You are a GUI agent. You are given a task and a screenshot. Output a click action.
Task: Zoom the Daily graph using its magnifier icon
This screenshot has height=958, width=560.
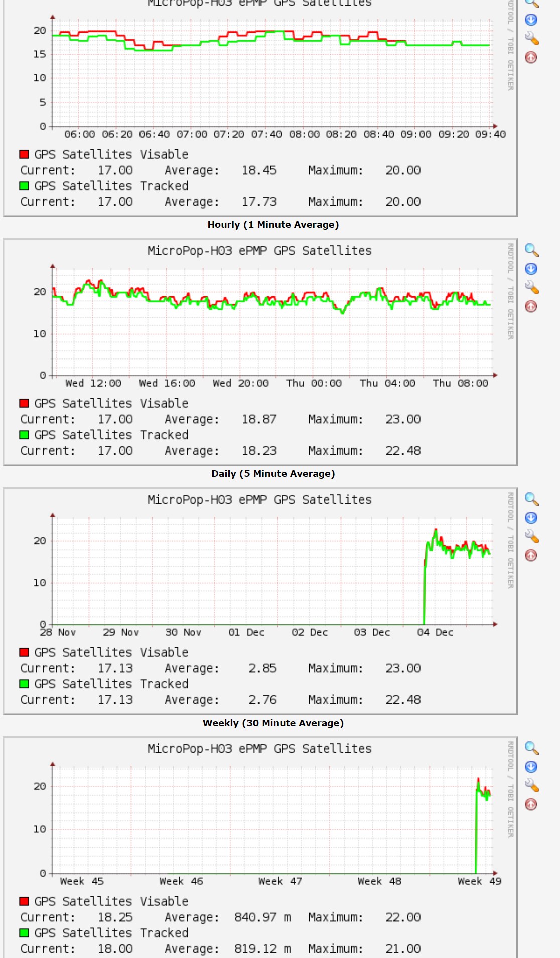(x=531, y=250)
